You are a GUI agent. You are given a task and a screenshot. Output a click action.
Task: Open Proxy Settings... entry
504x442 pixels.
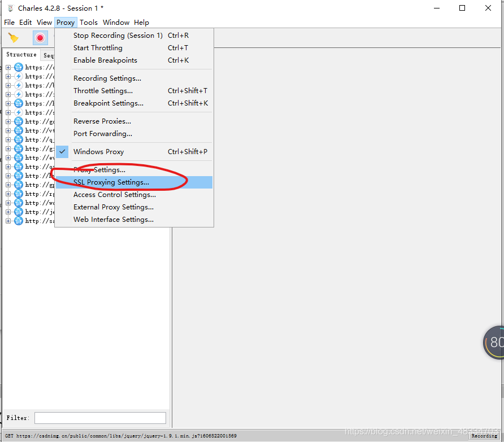coord(134,169)
